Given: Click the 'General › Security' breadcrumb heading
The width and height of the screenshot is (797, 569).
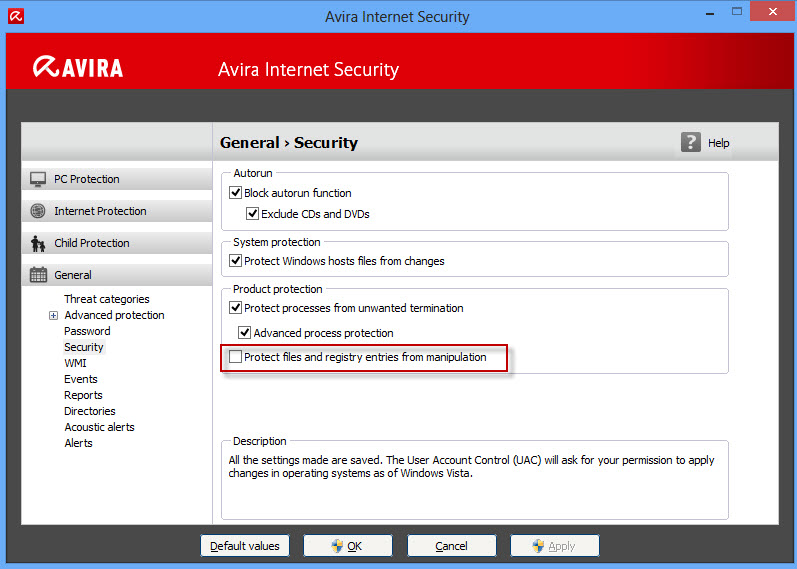Looking at the screenshot, I should (x=289, y=143).
